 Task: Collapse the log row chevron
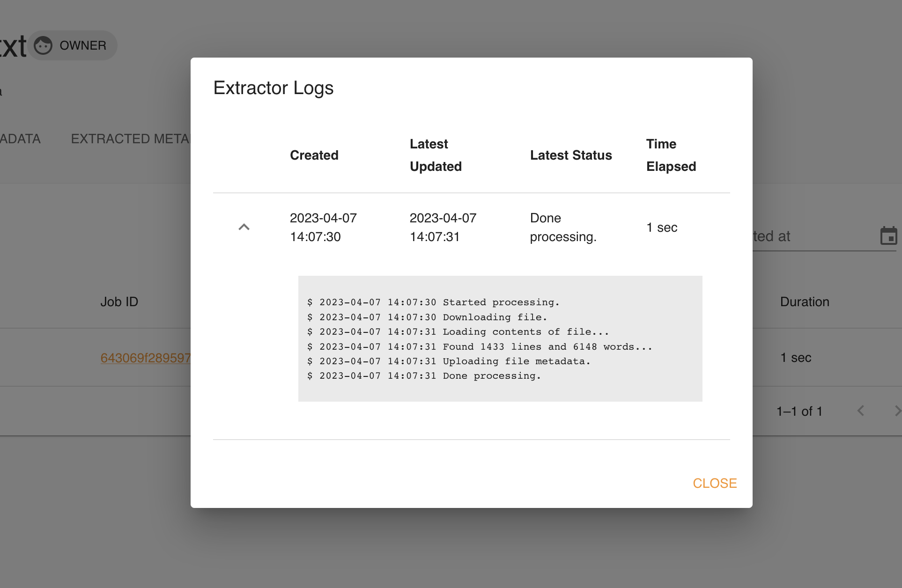coord(244,228)
